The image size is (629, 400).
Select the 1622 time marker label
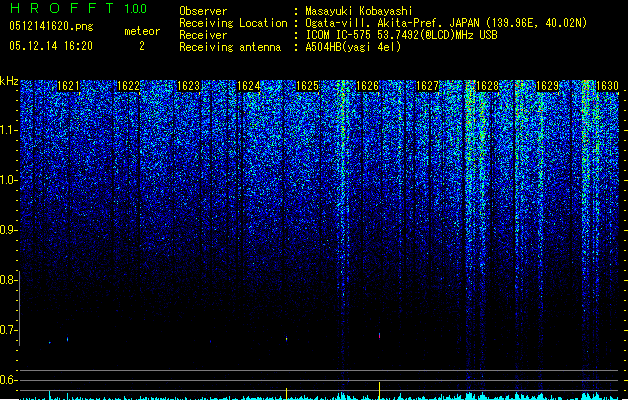128,86
